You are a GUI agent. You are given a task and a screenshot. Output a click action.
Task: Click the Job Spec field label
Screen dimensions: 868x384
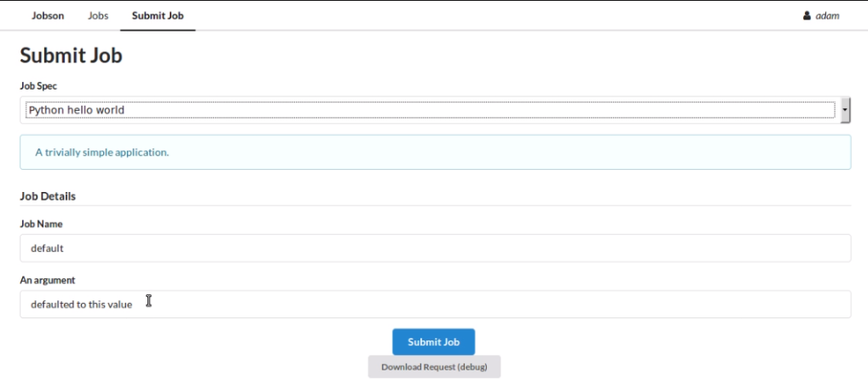(38, 86)
